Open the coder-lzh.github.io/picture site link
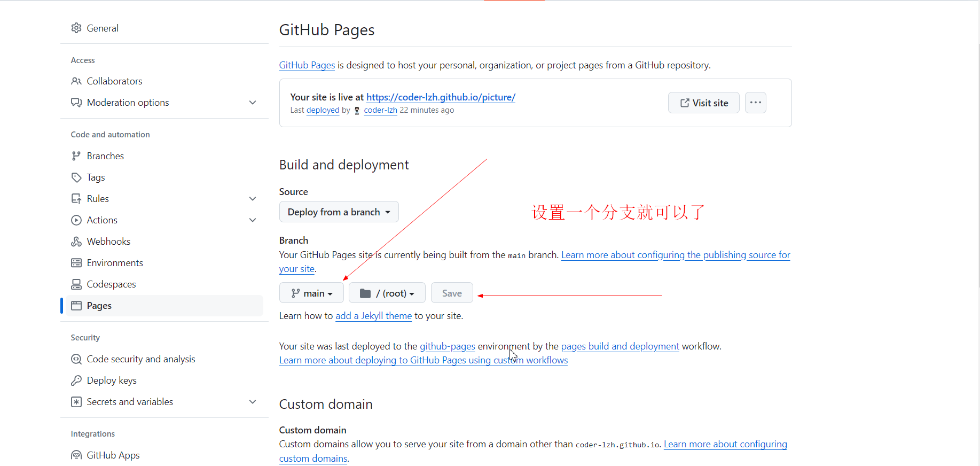This screenshot has height=466, width=980. coord(441,97)
